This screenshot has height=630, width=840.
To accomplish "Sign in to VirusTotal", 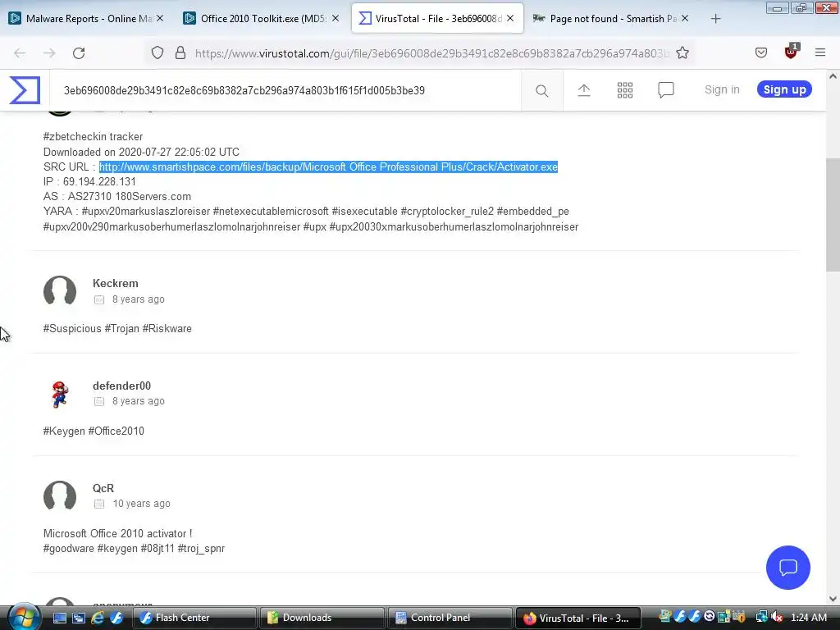I will 722,90.
